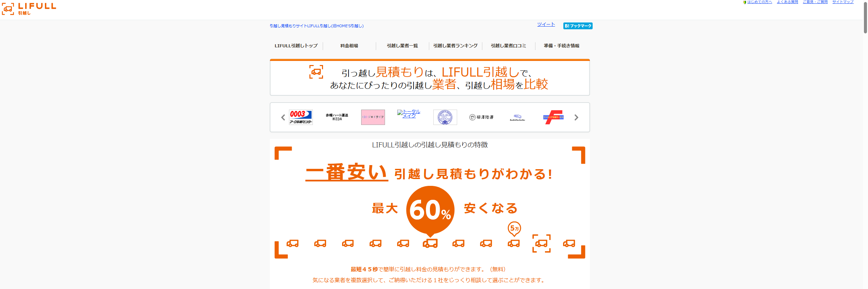This screenshot has height=289, width=868.
Task: Open the トータルメイク link
Action: coord(409,114)
